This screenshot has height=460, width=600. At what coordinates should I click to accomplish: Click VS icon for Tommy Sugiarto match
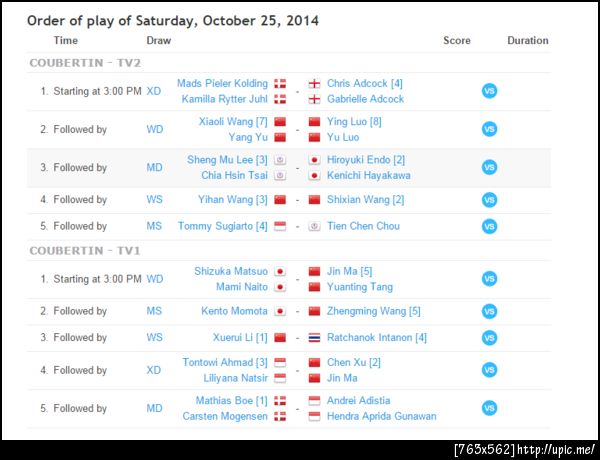[489, 226]
